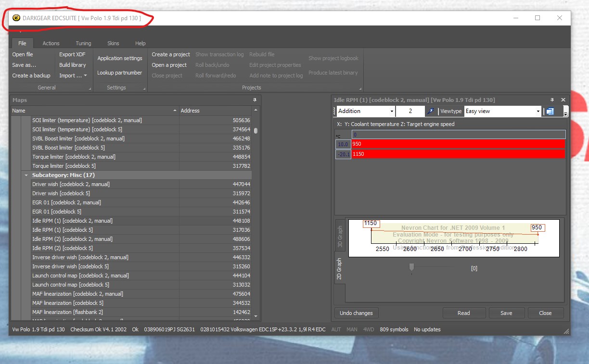Click the Read button
The image size is (589, 364).
[x=464, y=313]
